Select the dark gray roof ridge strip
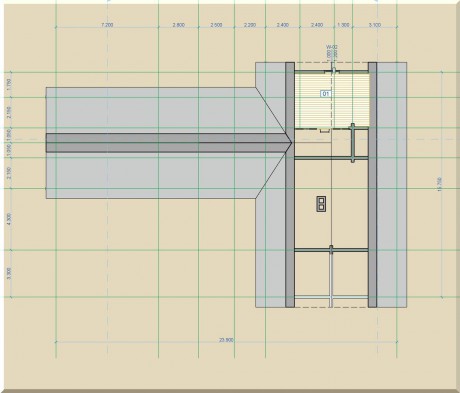The image size is (460, 393). pyautogui.click(x=168, y=143)
